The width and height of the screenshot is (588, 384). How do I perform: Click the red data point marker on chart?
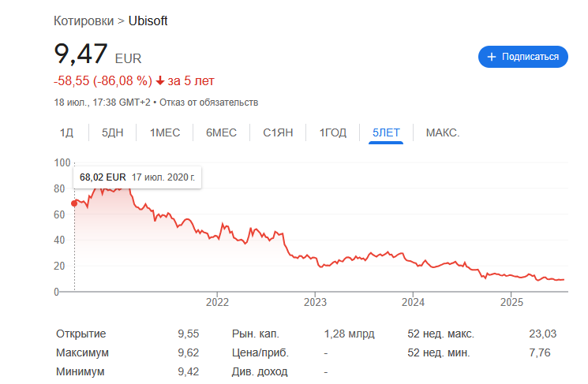point(74,203)
